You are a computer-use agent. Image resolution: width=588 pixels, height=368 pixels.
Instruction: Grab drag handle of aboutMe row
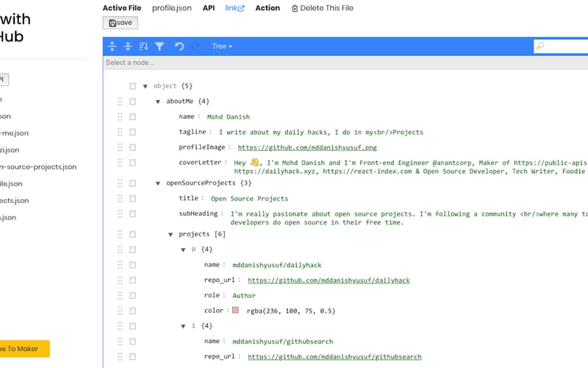[x=120, y=102]
